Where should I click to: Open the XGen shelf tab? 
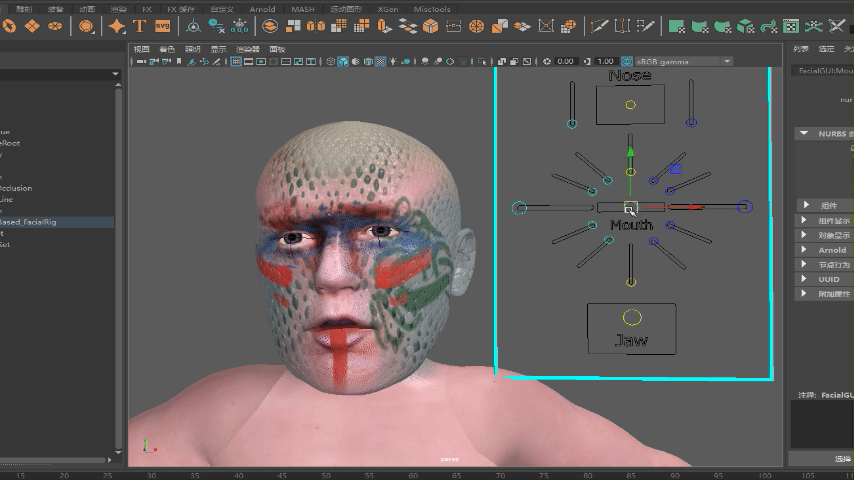click(x=387, y=9)
